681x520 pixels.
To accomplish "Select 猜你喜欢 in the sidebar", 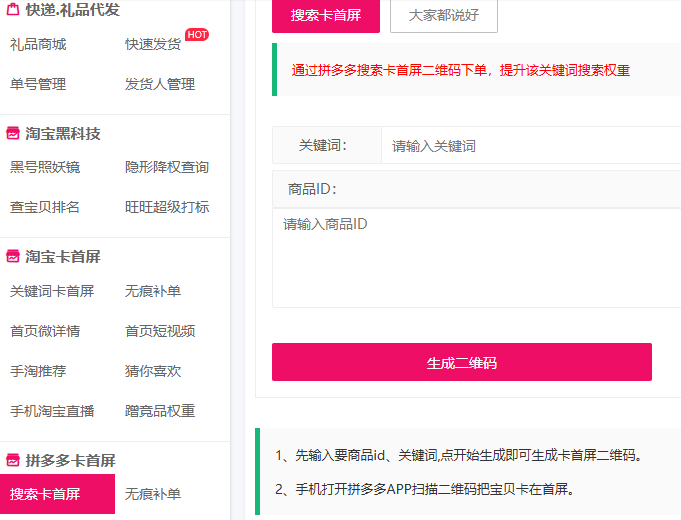I will point(153,371).
